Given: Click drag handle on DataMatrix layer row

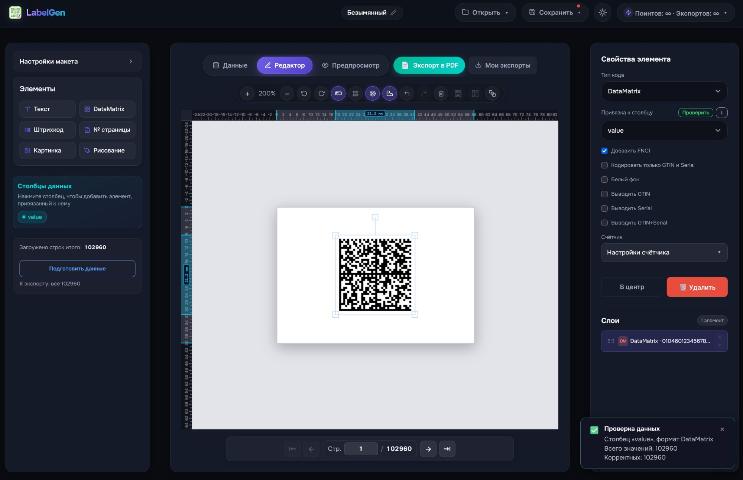Looking at the screenshot, I should pos(611,341).
